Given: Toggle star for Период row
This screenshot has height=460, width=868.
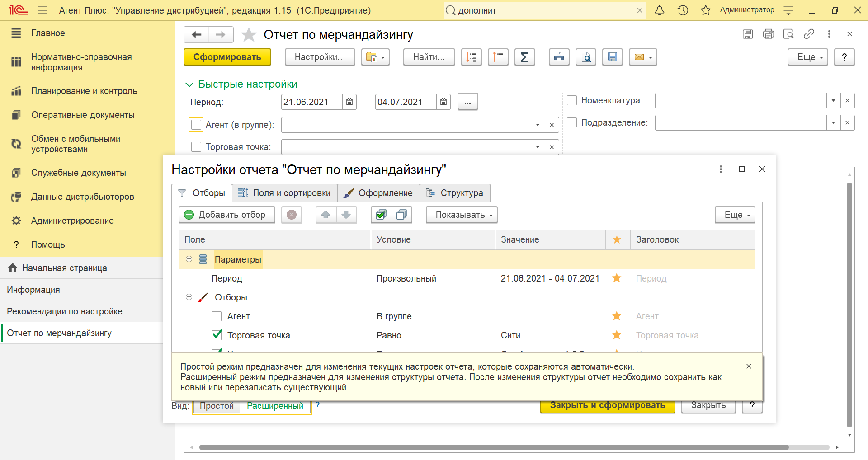Looking at the screenshot, I should 617,278.
